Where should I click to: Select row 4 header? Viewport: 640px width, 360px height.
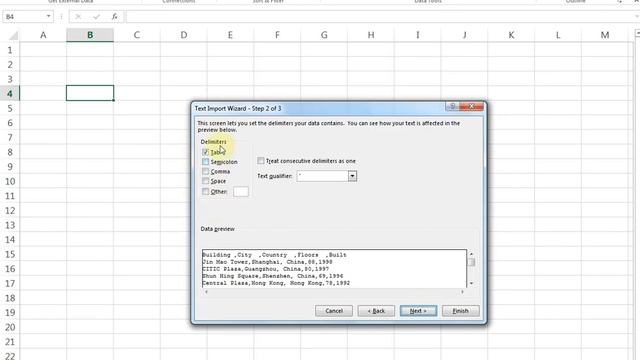click(10, 94)
